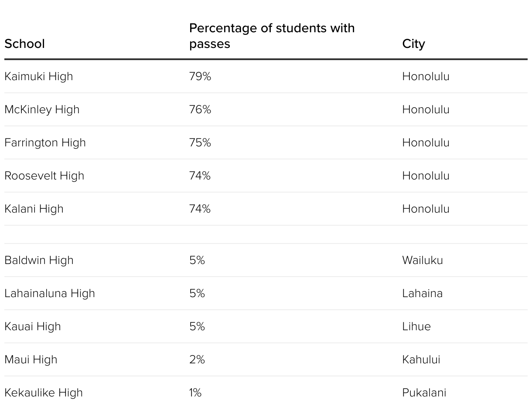Select the Kekaulike High school cell
The image size is (532, 413).
pyautogui.click(x=44, y=393)
